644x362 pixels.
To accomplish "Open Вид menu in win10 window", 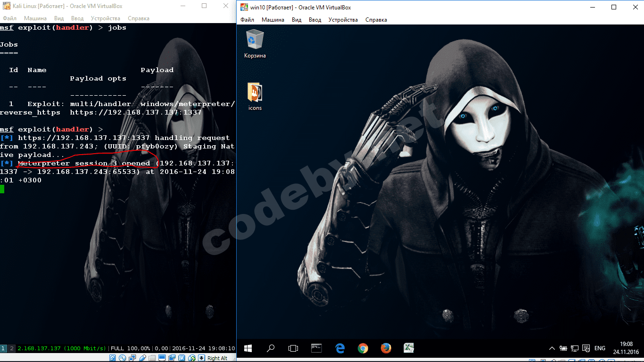I will (x=297, y=20).
